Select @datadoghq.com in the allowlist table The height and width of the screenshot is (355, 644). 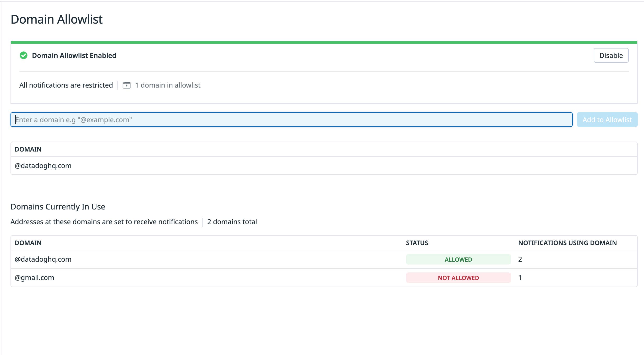click(x=43, y=165)
